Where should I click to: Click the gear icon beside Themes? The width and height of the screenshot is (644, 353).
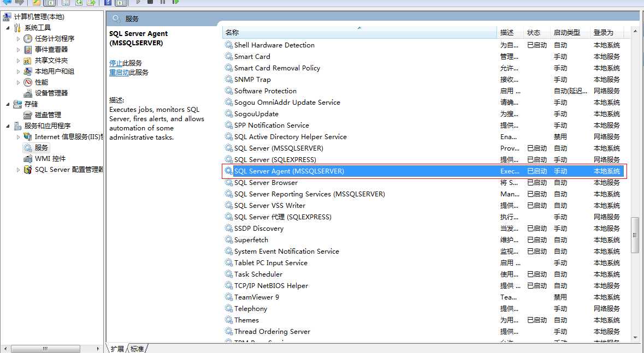229,320
